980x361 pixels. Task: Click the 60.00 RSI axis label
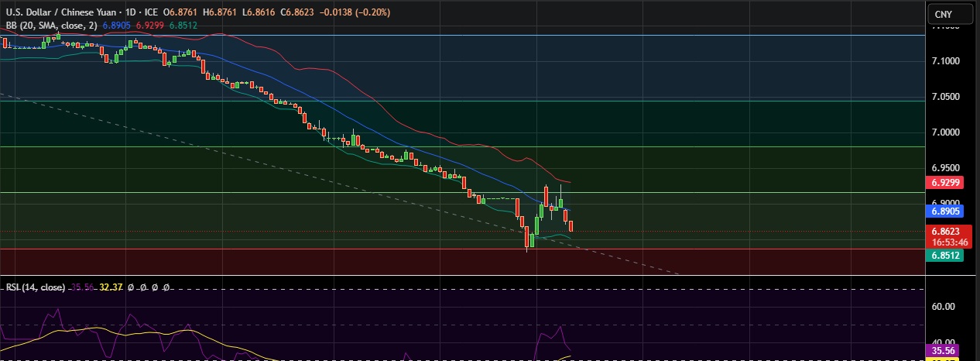[945, 307]
